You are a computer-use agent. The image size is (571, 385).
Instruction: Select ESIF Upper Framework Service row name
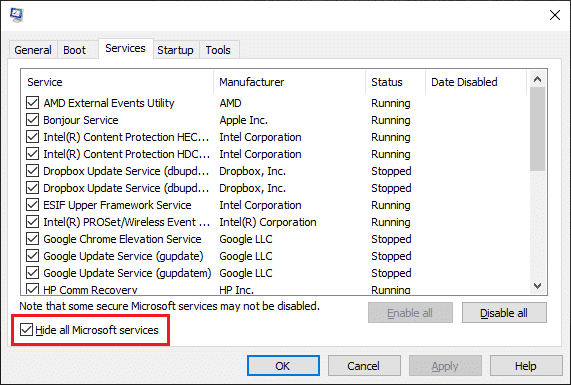point(117,205)
